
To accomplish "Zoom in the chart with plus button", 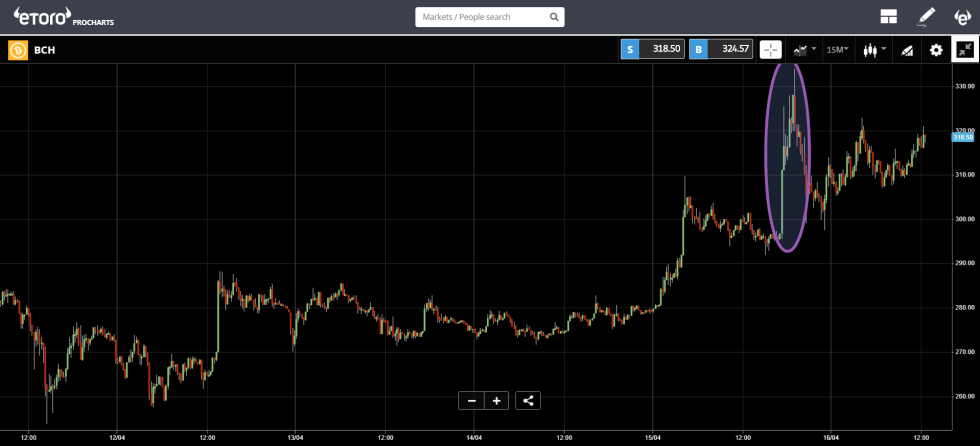I will (496, 401).
